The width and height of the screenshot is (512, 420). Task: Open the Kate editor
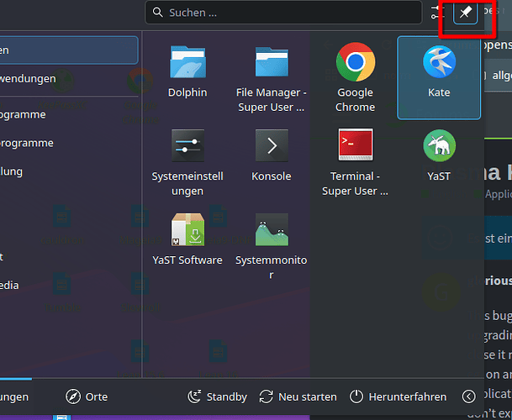coord(439,78)
